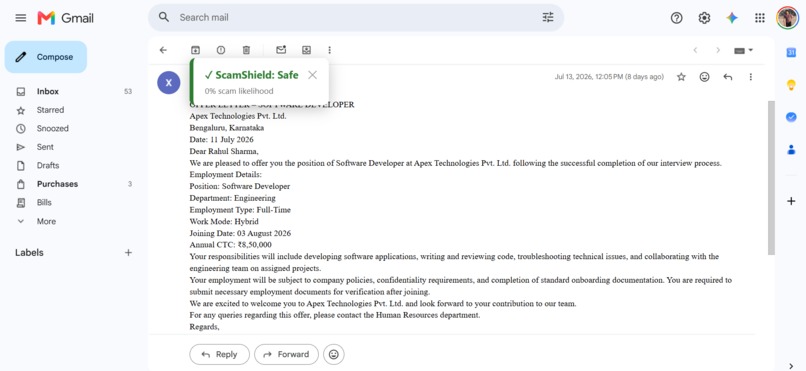The width and height of the screenshot is (806, 371).
Task: Dismiss the ScamShield Safe popup
Action: pyautogui.click(x=312, y=75)
